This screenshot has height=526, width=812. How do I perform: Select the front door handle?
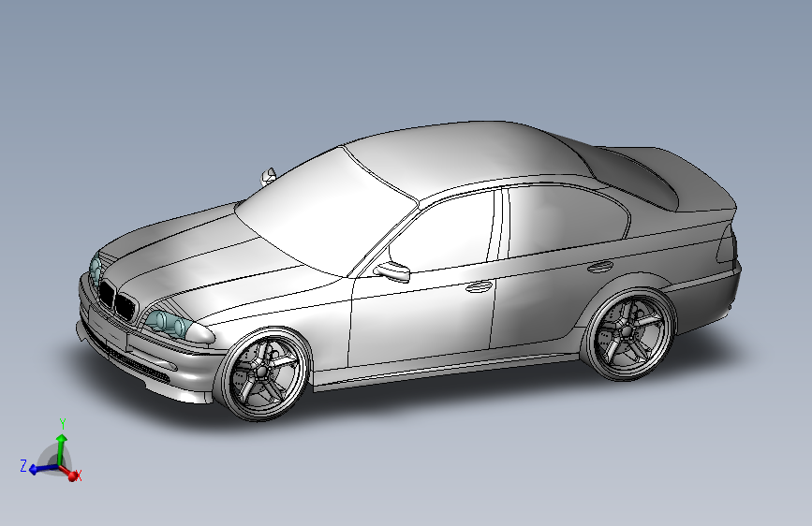point(479,286)
